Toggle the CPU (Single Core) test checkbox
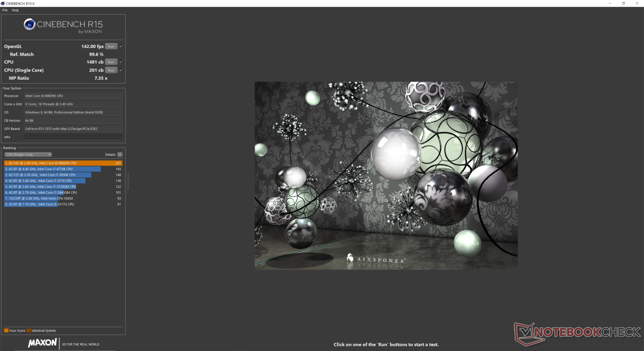The height and width of the screenshot is (351, 644). (121, 70)
